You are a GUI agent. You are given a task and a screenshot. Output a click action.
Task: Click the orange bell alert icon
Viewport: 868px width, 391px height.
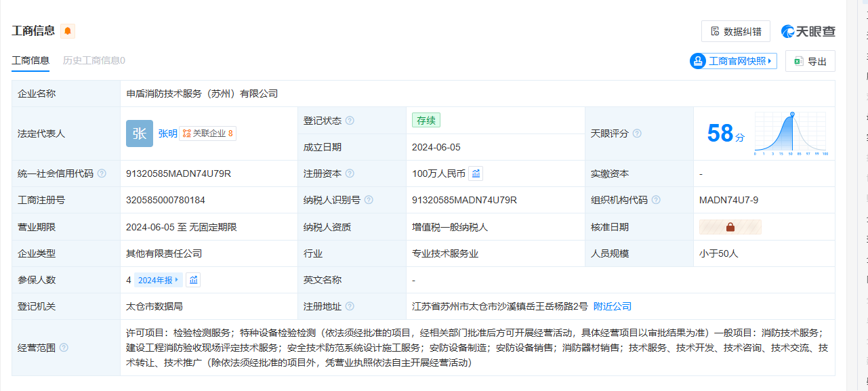click(x=68, y=31)
